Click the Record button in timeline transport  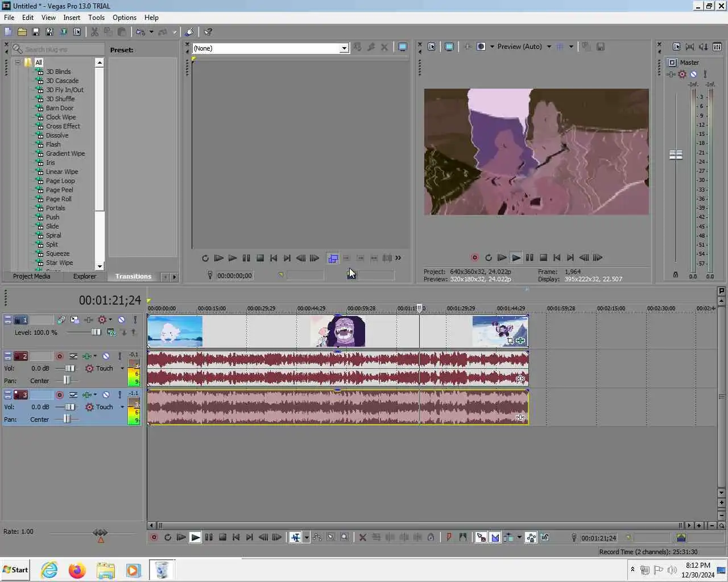tap(154, 538)
